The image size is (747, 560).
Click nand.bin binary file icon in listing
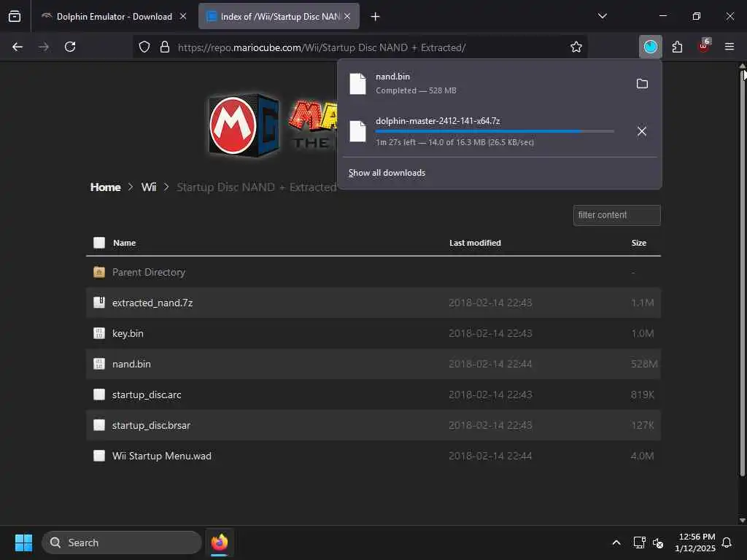(99, 364)
